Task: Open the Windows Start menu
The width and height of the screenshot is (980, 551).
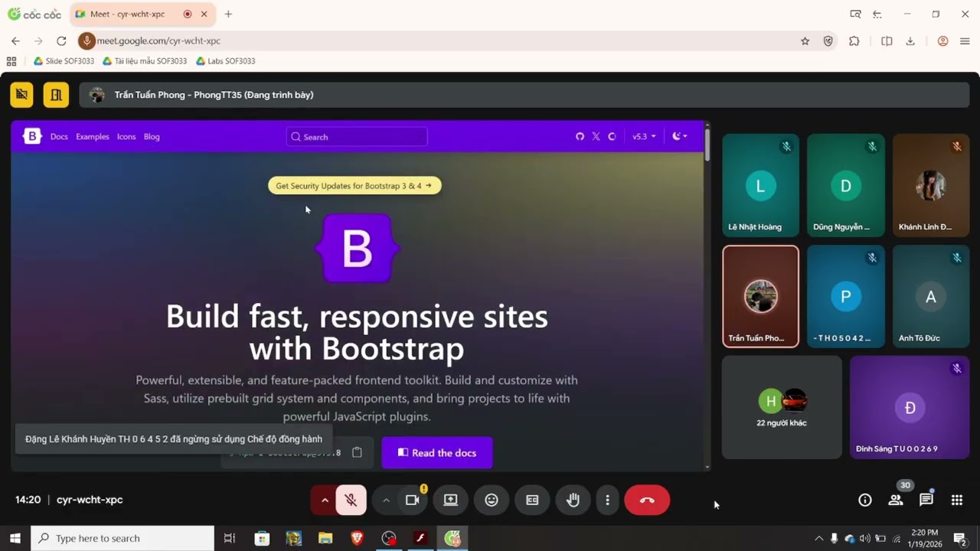Action: 15,539
